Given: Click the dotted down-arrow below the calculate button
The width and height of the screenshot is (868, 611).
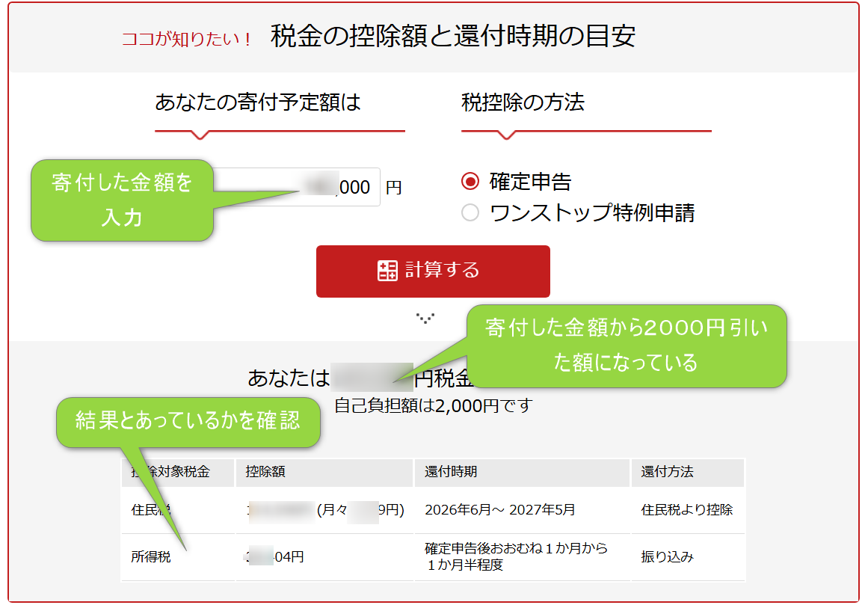Looking at the screenshot, I should click(425, 319).
